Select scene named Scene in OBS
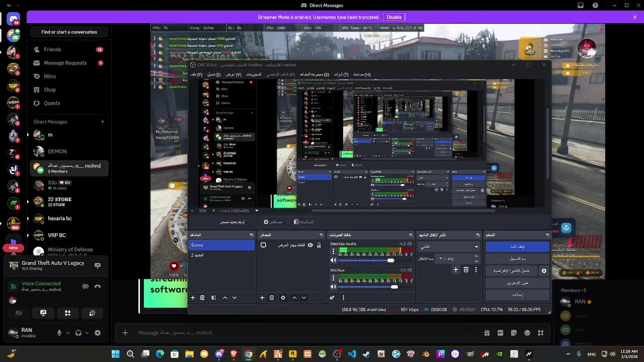644x362 pixels. (222, 245)
